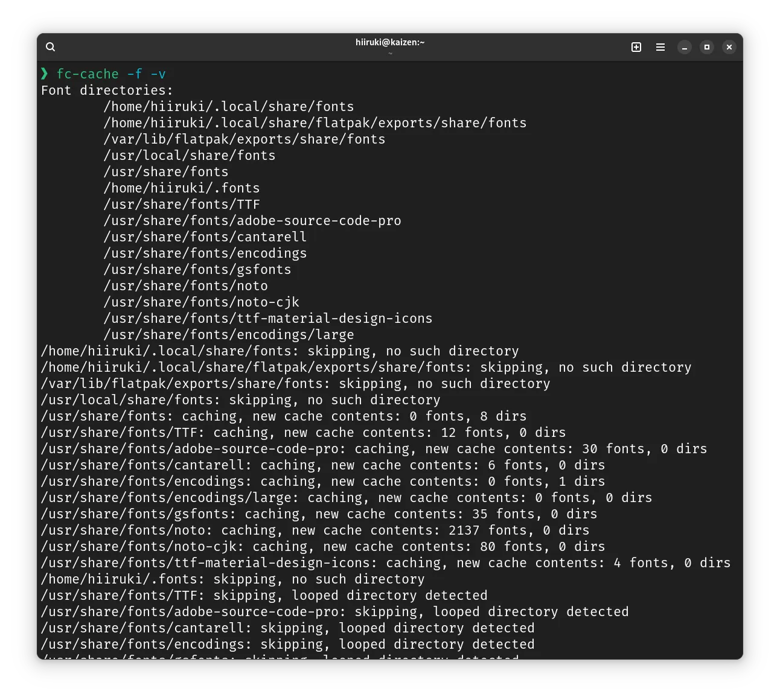This screenshot has width=780, height=700.
Task: Click the fc-cache -f -v command text
Action: point(111,74)
